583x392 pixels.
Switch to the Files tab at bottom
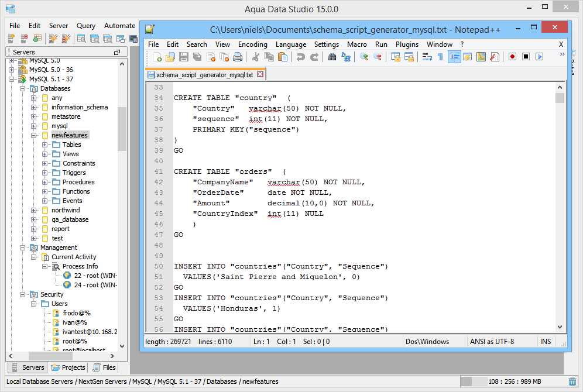coord(104,367)
